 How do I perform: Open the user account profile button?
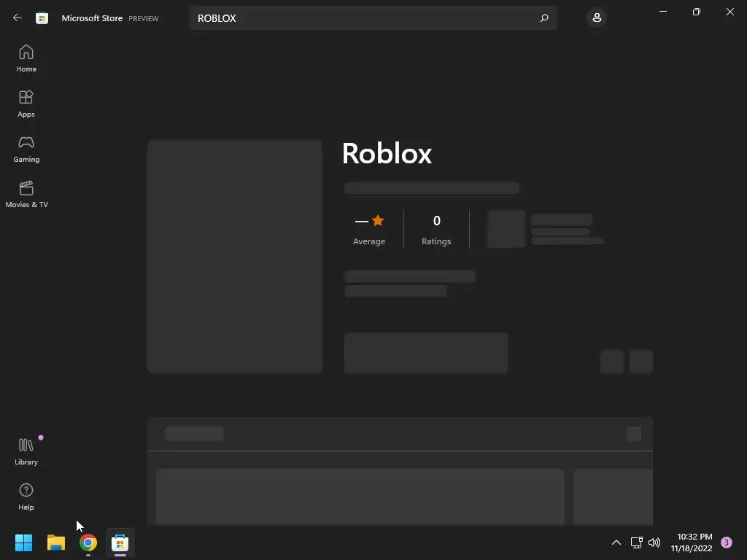tap(597, 18)
